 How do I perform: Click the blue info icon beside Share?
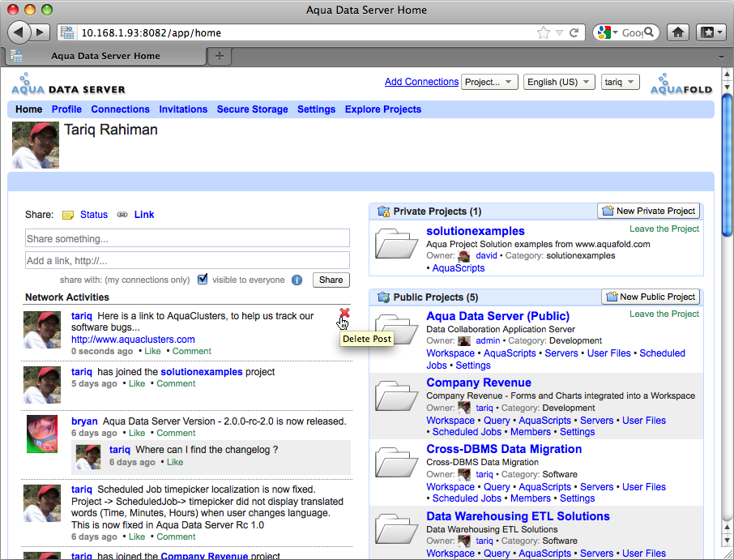[x=297, y=280]
